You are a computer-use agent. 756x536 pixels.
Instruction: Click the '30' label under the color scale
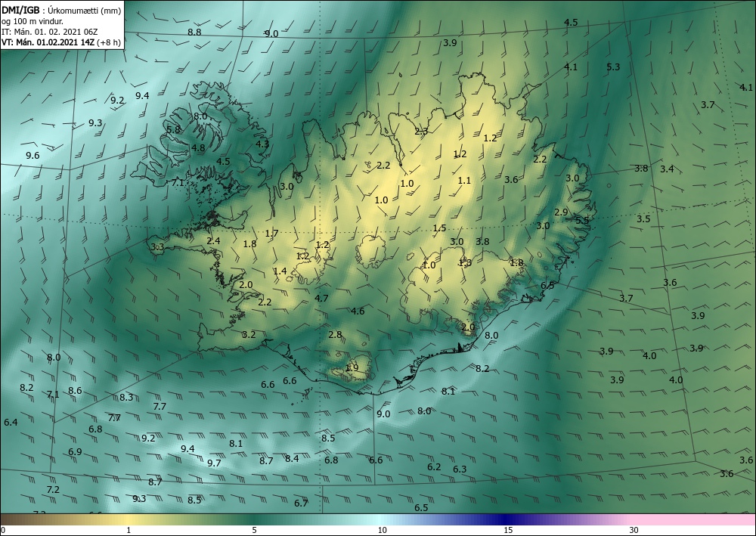[634, 530]
